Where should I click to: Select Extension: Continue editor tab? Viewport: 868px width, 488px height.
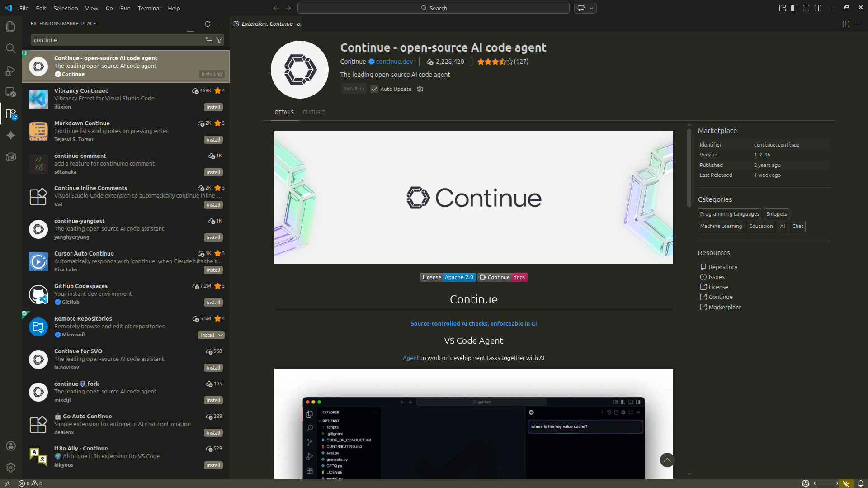click(267, 24)
